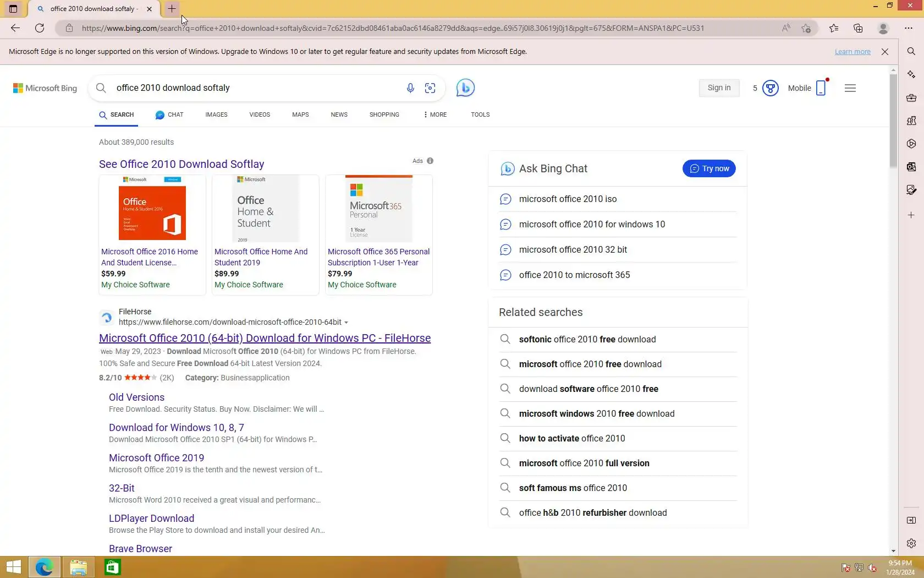
Task: Click the Try now Bing Chat button
Action: [709, 168]
